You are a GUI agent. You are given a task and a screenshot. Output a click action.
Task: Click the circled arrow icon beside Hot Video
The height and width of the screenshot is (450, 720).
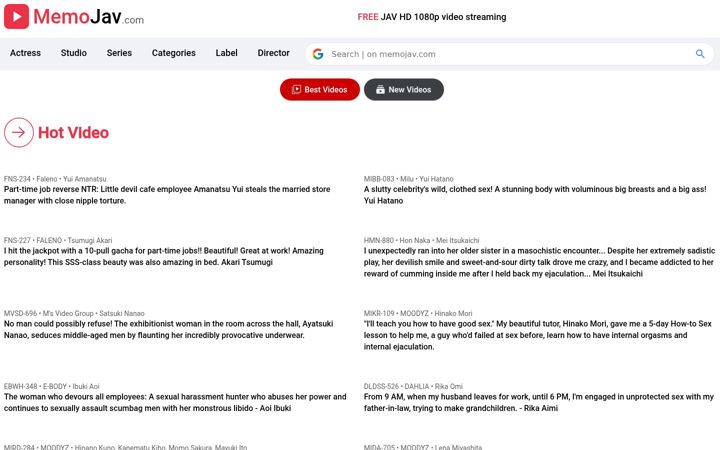pyautogui.click(x=19, y=132)
